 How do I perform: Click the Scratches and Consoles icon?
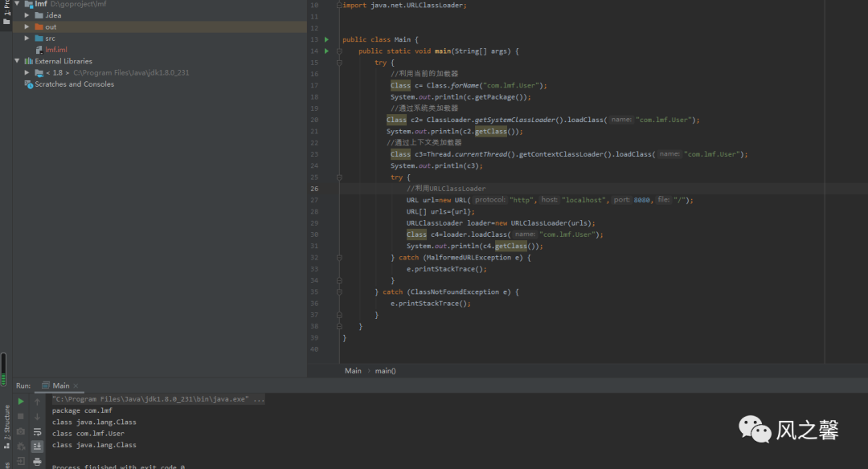coord(28,84)
